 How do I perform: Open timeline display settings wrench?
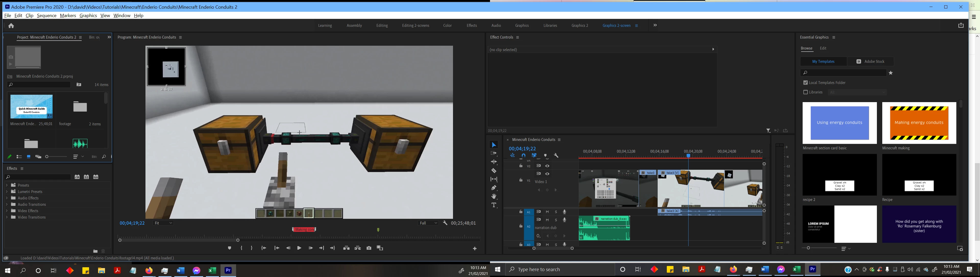pyautogui.click(x=556, y=156)
